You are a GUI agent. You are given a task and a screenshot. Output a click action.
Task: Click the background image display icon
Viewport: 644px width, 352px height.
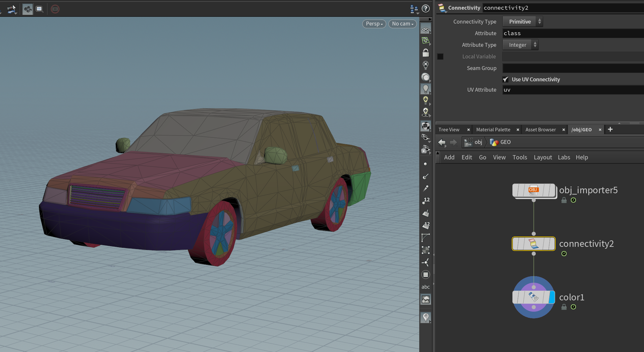425,299
